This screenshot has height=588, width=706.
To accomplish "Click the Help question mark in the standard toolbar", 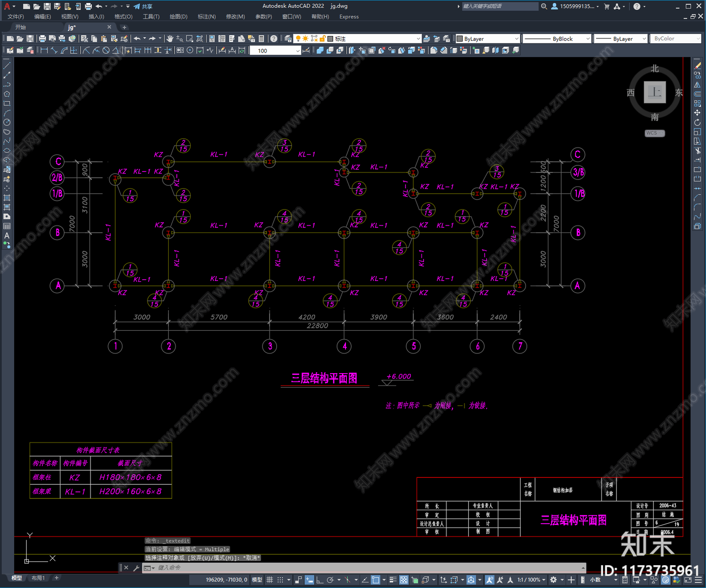I will coord(274,39).
